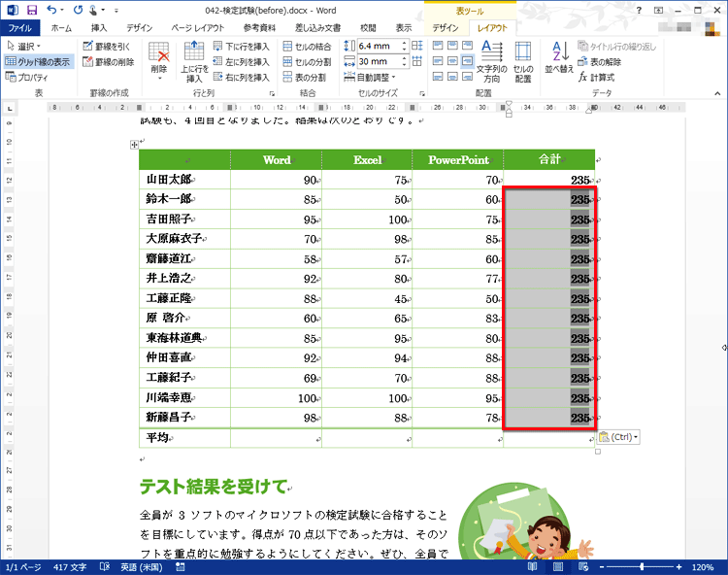Viewport: 728px width, 575px height.
Task: Select Align Center Left alignment button
Action: point(438,61)
